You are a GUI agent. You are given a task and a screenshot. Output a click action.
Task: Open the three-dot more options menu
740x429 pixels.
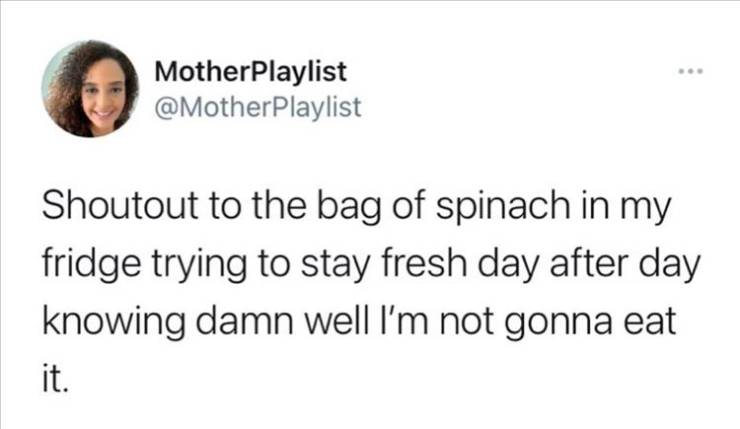(691, 72)
